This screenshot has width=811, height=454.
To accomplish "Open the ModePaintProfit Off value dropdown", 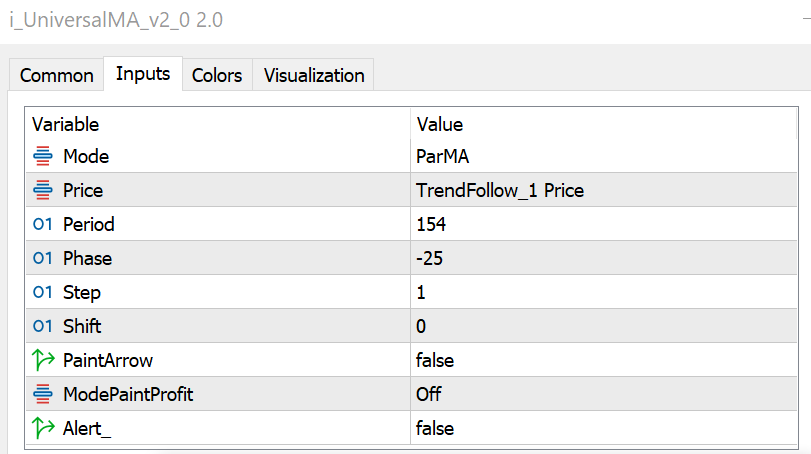I will tap(428, 394).
